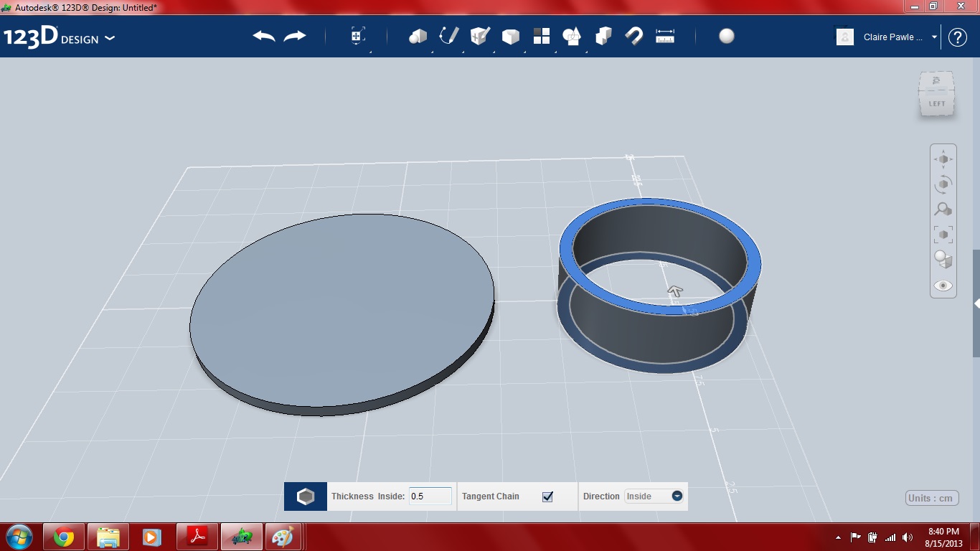The width and height of the screenshot is (980, 551).
Task: Click the user avatar thumbnail
Action: click(845, 37)
